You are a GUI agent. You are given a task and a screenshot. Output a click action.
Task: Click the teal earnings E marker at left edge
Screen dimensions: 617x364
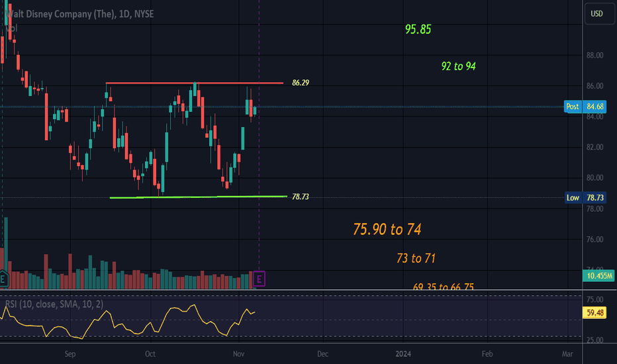click(3, 279)
